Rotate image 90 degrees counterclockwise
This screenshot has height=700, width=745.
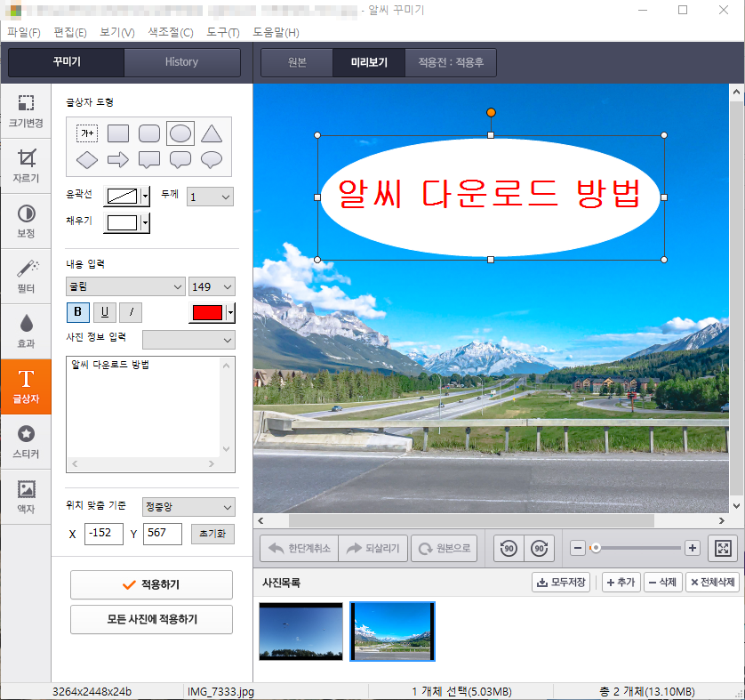click(x=509, y=549)
